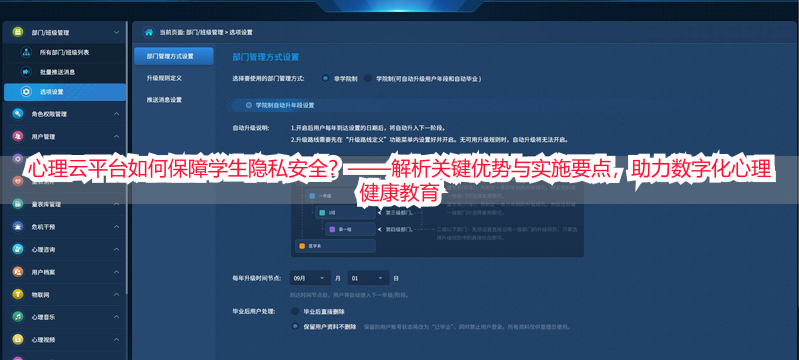
Task: Click the 第一组 tree node
Action: (351, 229)
